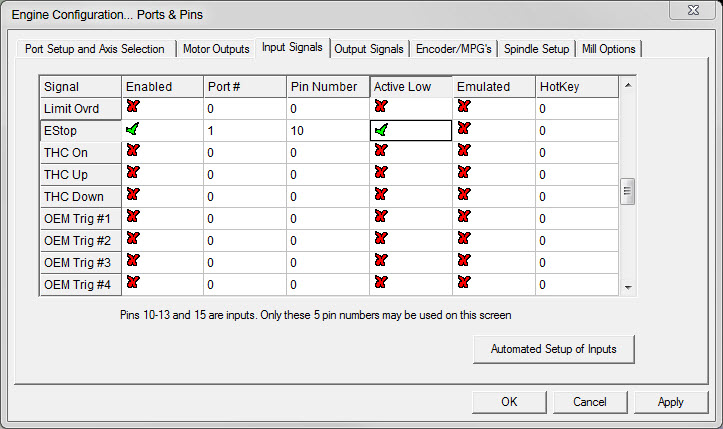Click OEM Trig #1 Emulated red X
This screenshot has height=429, width=723.
[x=463, y=216]
